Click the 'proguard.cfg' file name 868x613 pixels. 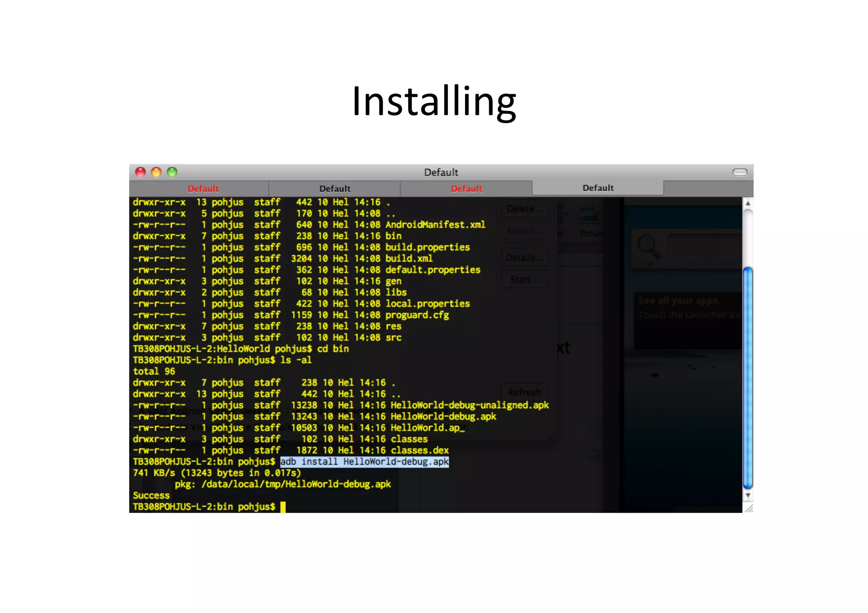tap(417, 315)
